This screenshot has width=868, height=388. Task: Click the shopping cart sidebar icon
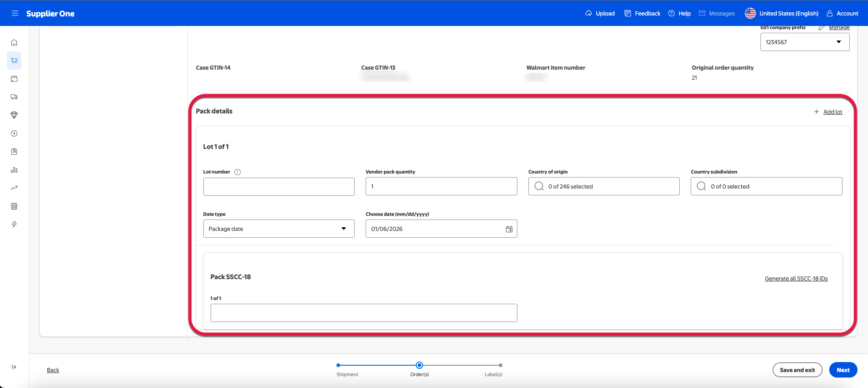coord(14,61)
